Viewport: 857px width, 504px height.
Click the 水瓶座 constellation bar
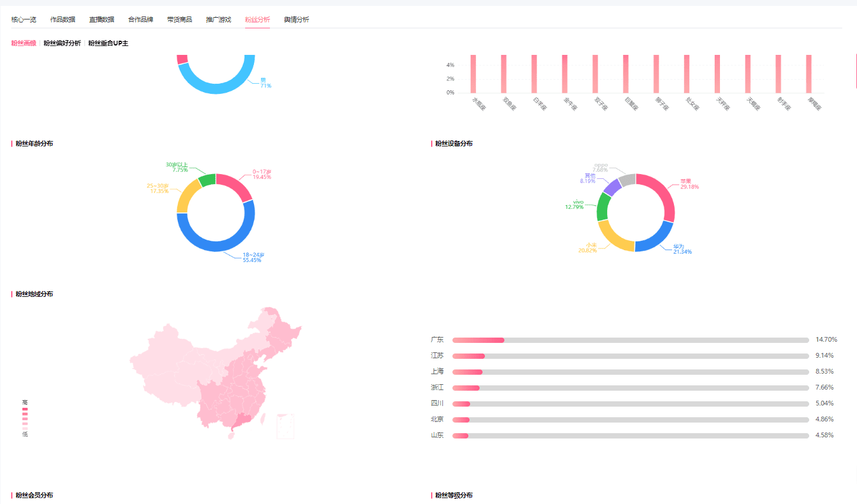[474, 74]
